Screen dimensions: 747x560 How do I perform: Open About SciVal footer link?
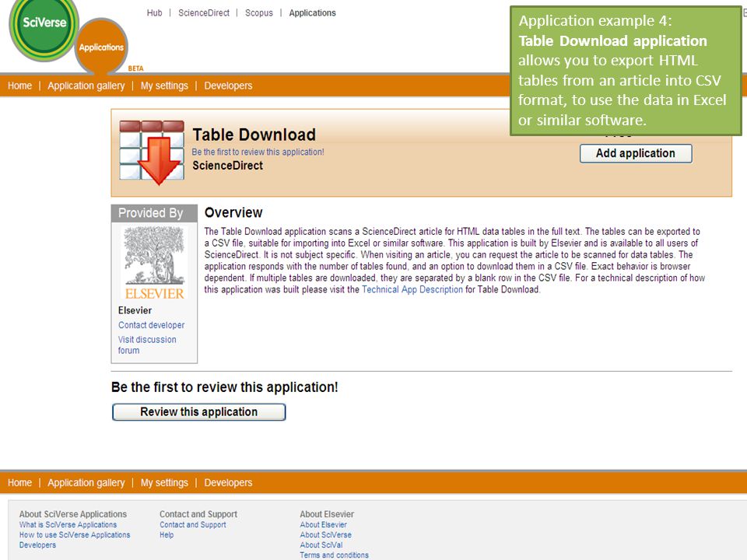point(321,544)
